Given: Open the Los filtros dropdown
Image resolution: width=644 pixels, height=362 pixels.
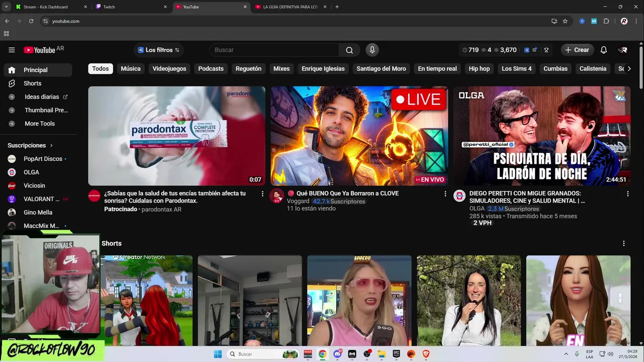Looking at the screenshot, I should coord(158,50).
